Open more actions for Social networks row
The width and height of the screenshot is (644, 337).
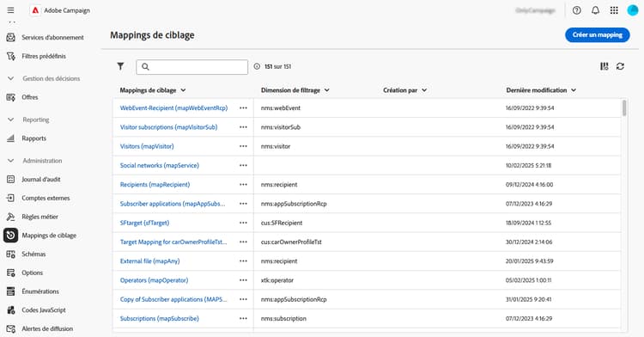[x=243, y=165]
